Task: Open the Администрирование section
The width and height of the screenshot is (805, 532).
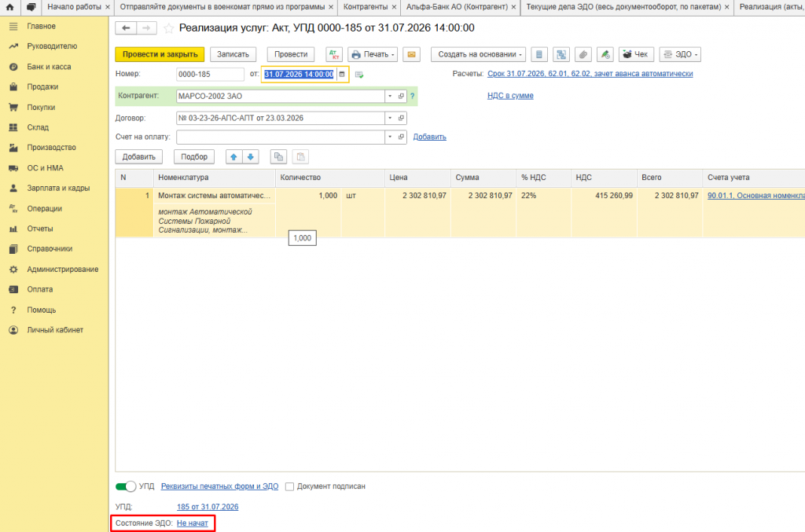Action: 63,270
